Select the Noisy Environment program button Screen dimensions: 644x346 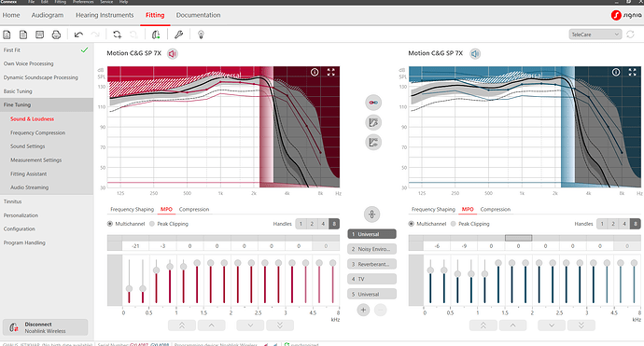coord(372,249)
